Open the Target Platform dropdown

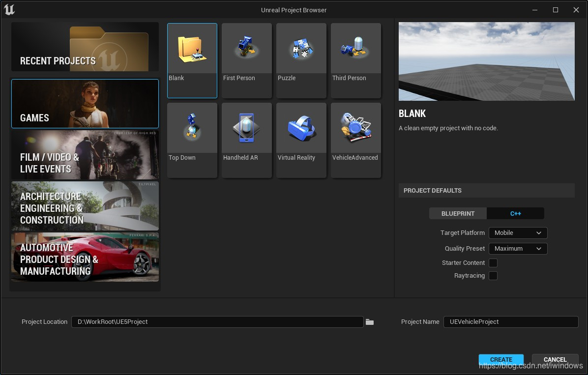click(518, 233)
